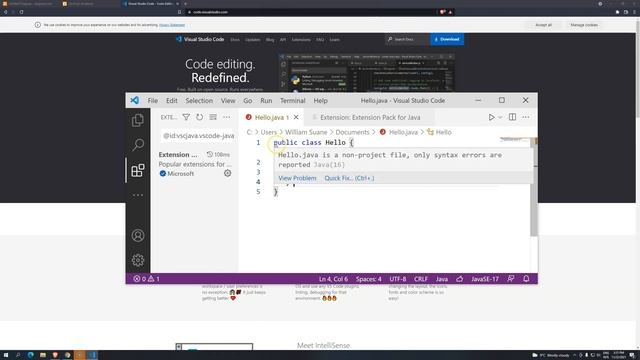Click Search Docs field on website
Screen dimensions: 640x360
407,39
